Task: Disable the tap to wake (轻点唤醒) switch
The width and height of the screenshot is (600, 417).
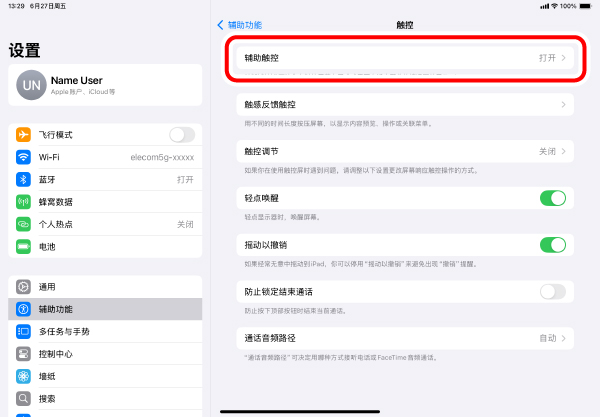Action: coord(552,198)
